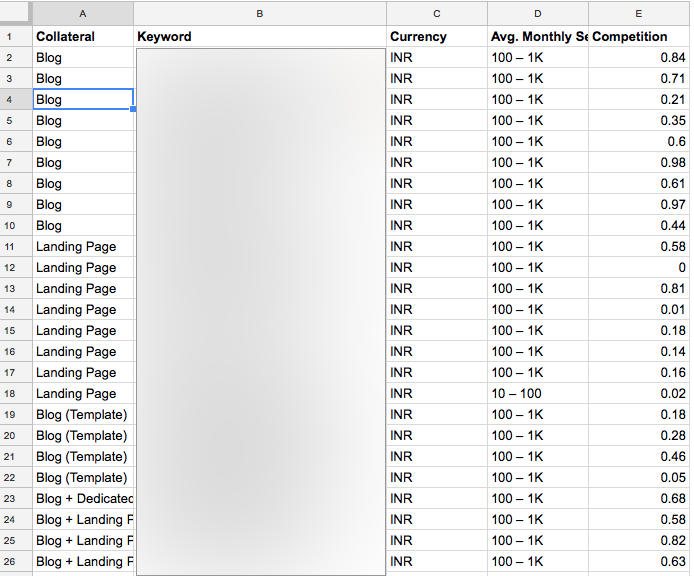Viewport: 694px width, 576px height.
Task: Select column B header
Action: pyautogui.click(x=260, y=13)
